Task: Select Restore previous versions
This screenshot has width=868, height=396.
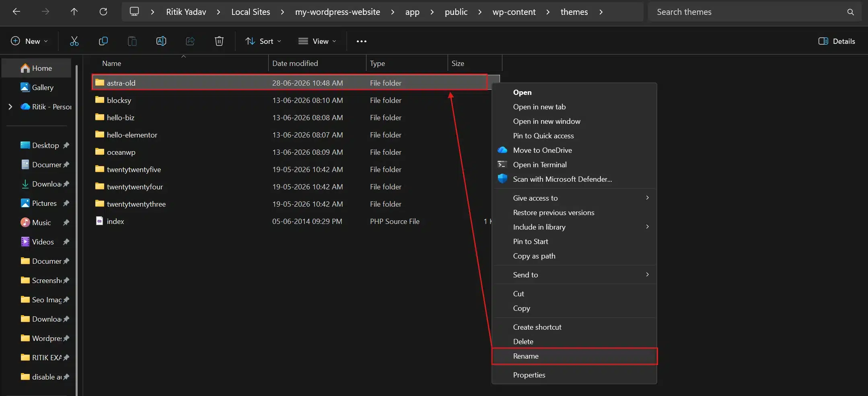Action: [574, 212]
